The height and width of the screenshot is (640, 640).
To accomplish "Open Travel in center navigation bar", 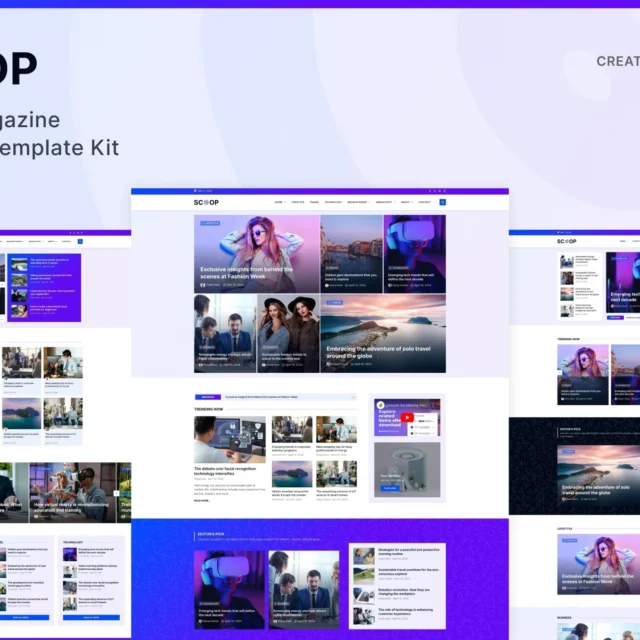I will tap(314, 202).
